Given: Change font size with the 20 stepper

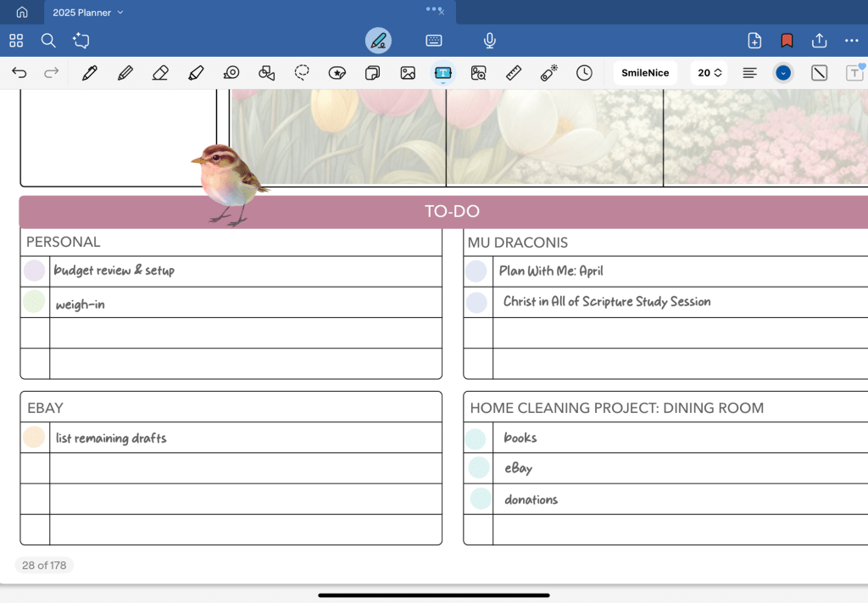Looking at the screenshot, I should (x=709, y=73).
